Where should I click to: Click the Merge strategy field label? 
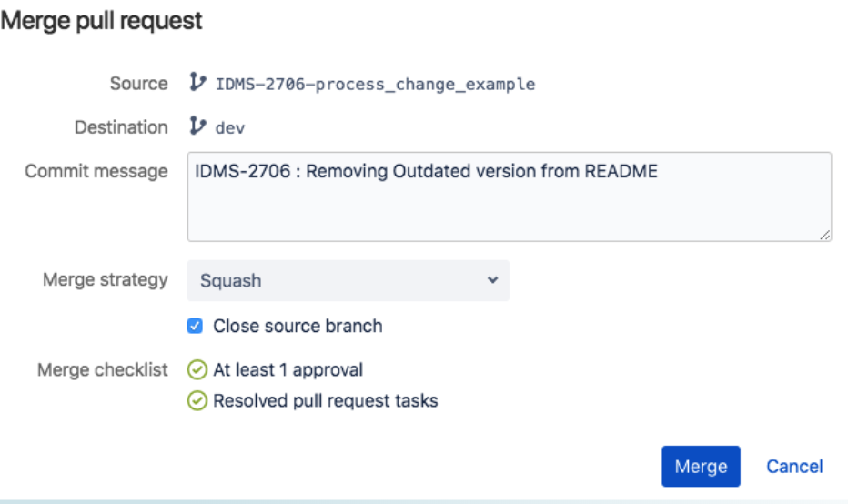[x=105, y=279]
